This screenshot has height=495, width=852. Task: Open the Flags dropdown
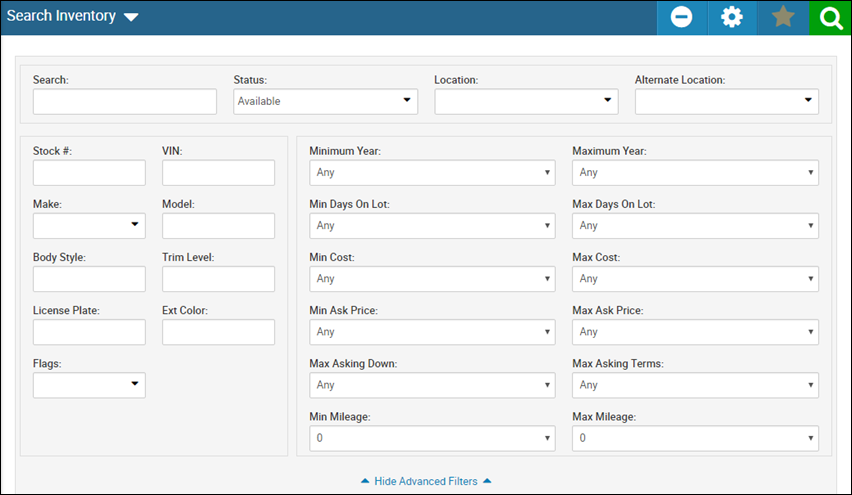click(89, 385)
